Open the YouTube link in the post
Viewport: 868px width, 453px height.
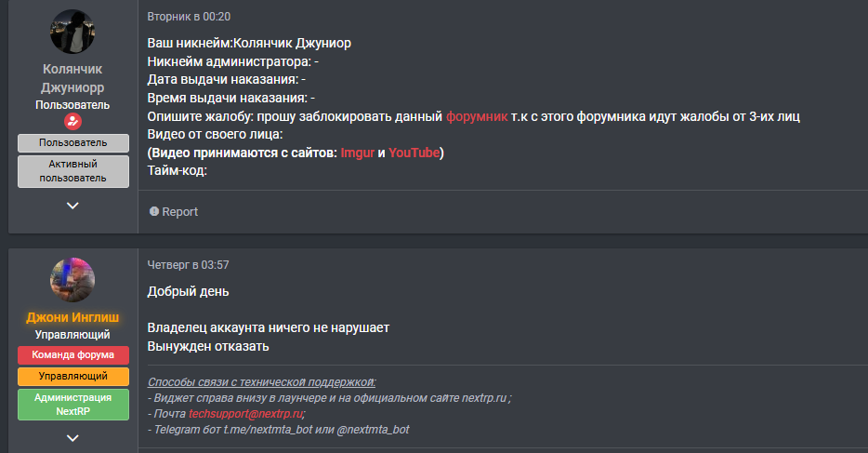pos(414,153)
